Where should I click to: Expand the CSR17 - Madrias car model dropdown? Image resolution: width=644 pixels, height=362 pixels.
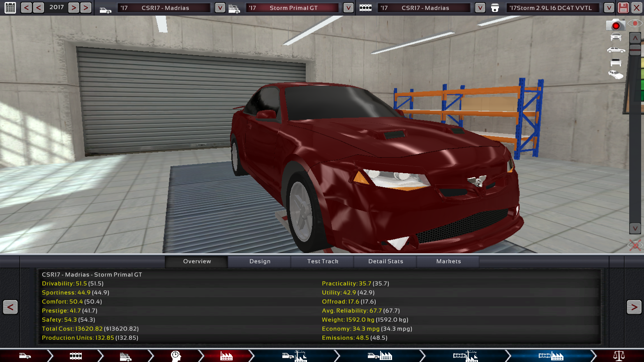(220, 8)
